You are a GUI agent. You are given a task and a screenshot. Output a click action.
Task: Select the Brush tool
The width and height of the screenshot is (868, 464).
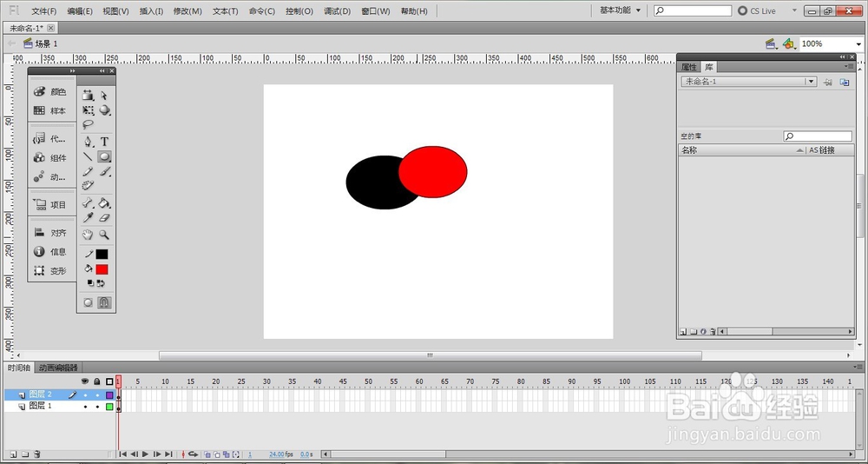pyautogui.click(x=104, y=172)
